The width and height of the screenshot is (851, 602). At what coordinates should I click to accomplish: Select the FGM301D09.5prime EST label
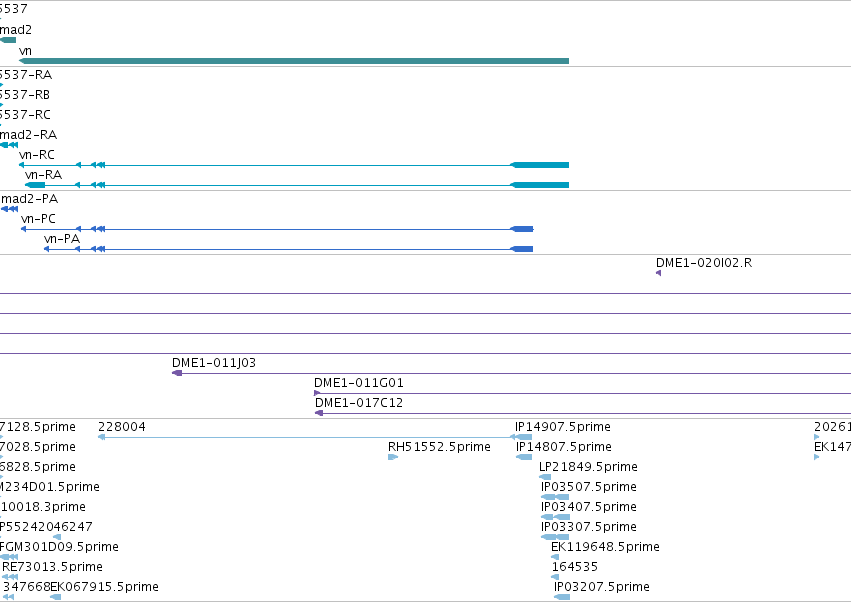coord(59,547)
